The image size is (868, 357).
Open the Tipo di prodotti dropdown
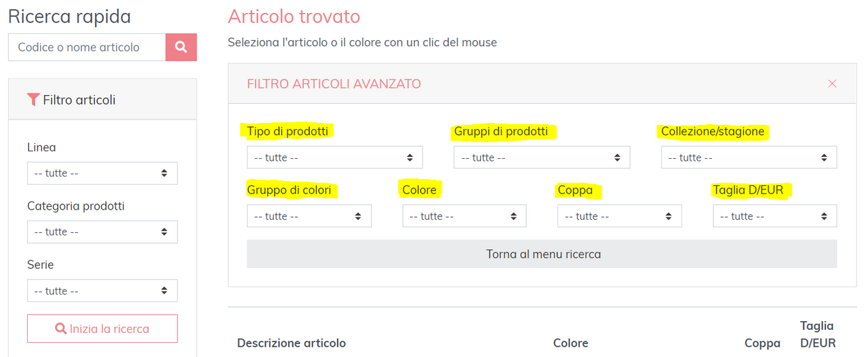tap(334, 157)
